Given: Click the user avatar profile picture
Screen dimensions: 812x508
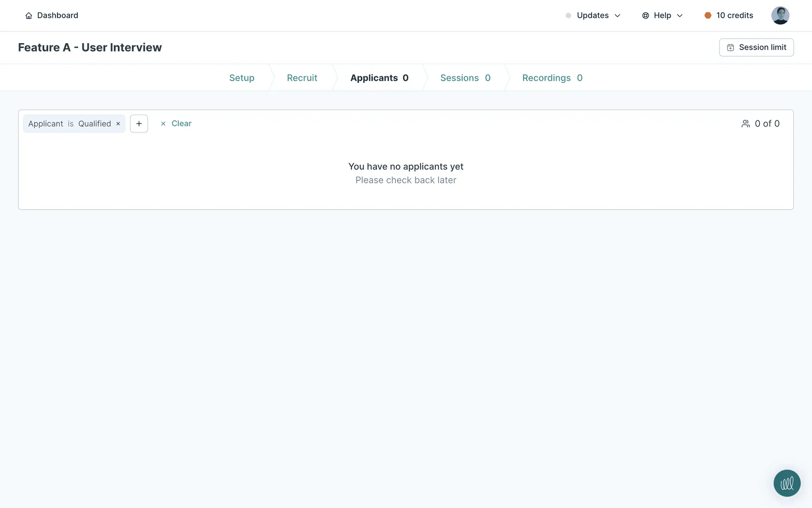Looking at the screenshot, I should pyautogui.click(x=780, y=16).
